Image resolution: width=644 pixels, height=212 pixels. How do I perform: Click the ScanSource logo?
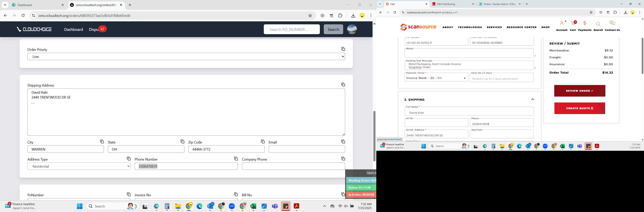tap(418, 27)
